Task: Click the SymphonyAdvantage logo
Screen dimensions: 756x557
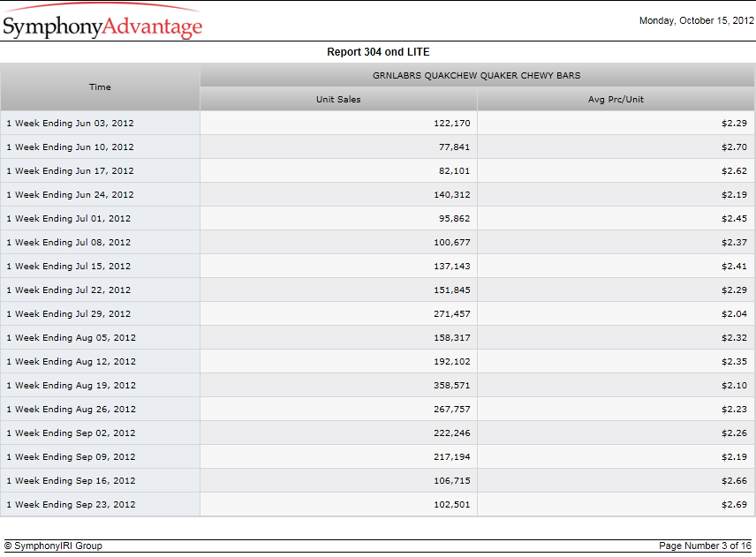Action: click(102, 21)
